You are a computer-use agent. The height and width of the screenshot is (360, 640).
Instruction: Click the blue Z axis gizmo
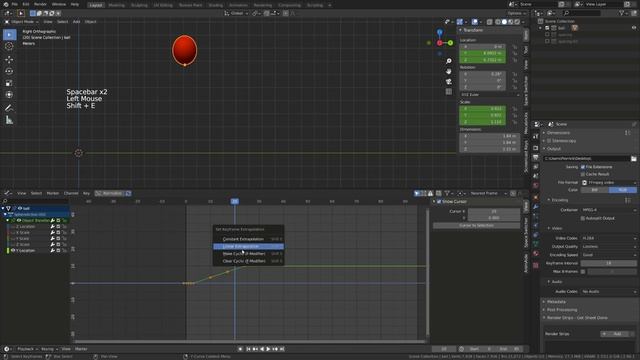click(440, 32)
